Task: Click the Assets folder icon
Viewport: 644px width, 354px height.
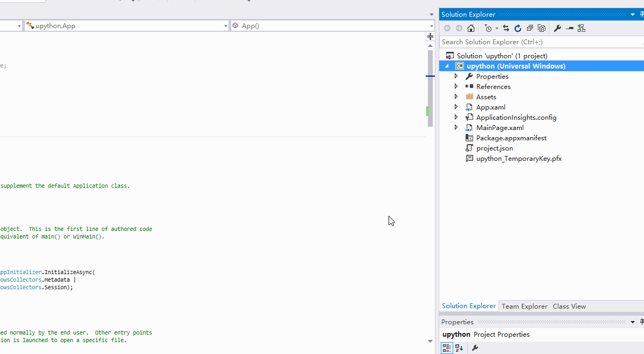Action: pos(469,97)
